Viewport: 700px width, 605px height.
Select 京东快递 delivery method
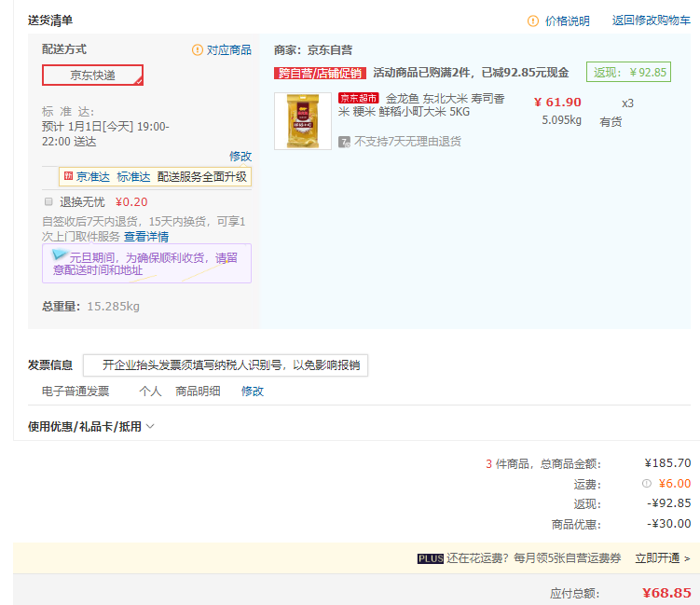tap(93, 75)
